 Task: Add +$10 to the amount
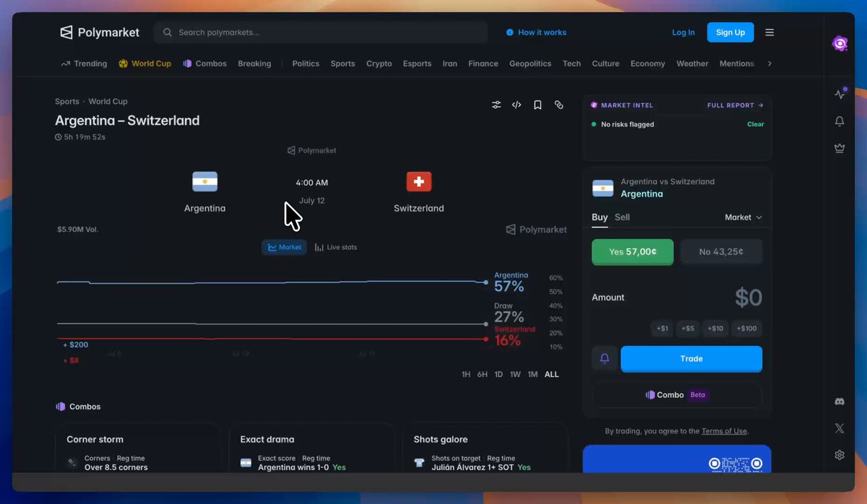point(715,329)
